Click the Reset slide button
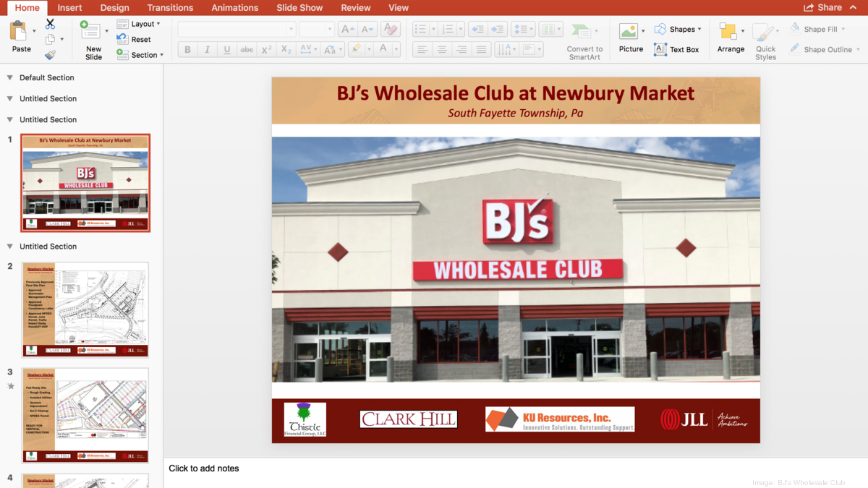The image size is (868, 488). tap(135, 40)
